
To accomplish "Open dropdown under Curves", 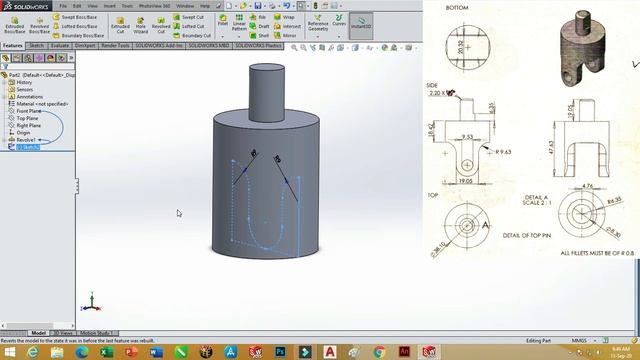I will [x=339, y=36].
